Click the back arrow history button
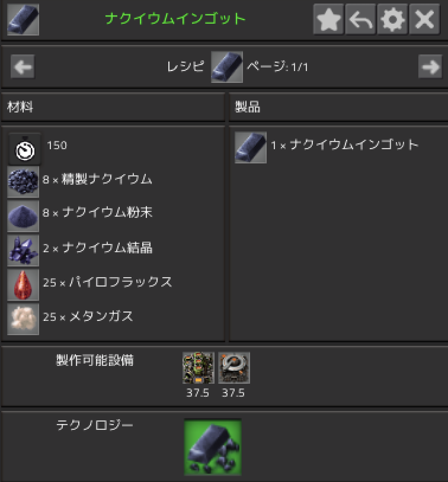Image resolution: width=448 pixels, height=482 pixels. pyautogui.click(x=361, y=19)
